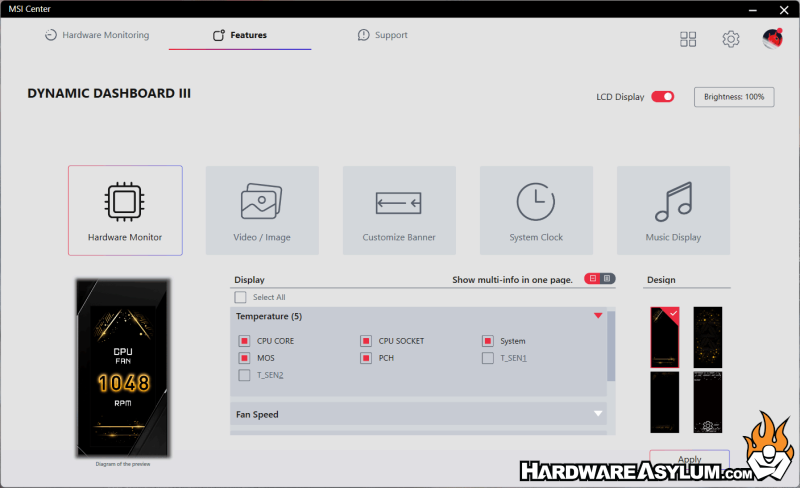Open the apps grid view icon
Viewport: 800px width, 488px height.
coord(688,39)
